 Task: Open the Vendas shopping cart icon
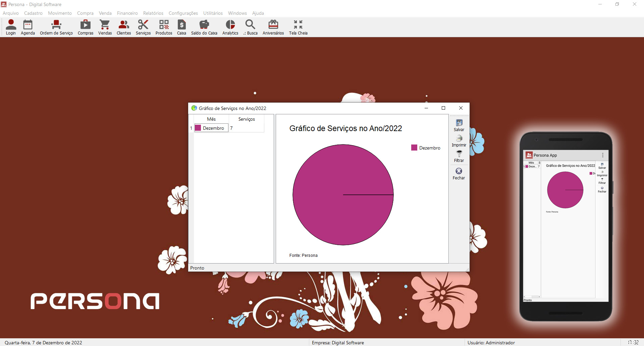tap(105, 27)
